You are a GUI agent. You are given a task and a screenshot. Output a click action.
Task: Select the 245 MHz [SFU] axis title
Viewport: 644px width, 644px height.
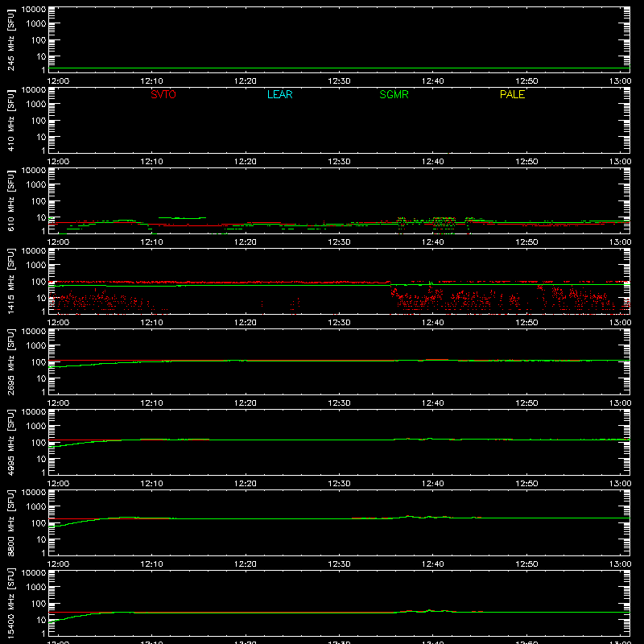pos(10,40)
